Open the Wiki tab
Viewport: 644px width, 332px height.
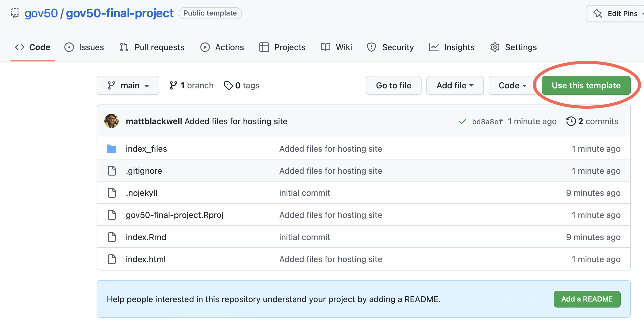tap(336, 47)
